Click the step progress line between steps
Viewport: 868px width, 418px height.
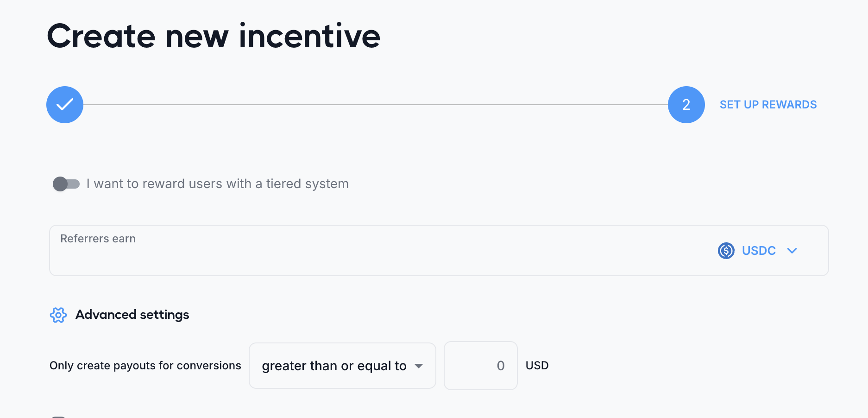(x=375, y=105)
